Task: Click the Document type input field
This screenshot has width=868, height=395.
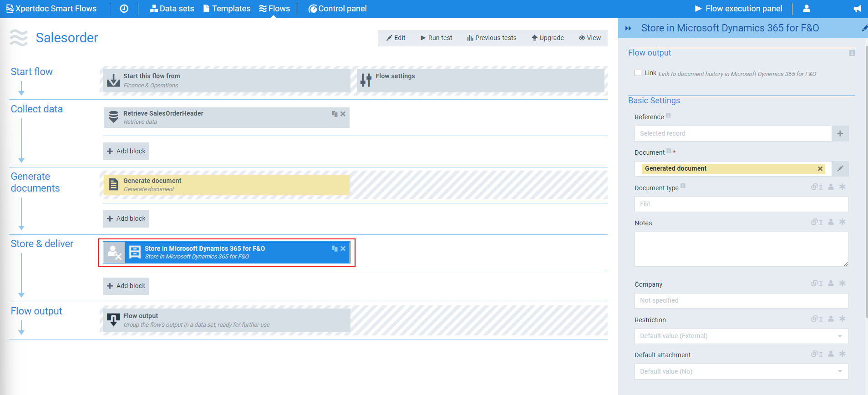Action: tap(741, 204)
